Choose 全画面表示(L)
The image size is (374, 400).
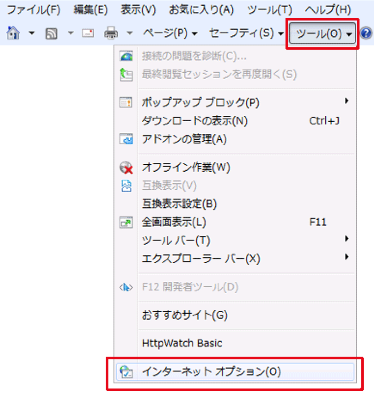(174, 222)
